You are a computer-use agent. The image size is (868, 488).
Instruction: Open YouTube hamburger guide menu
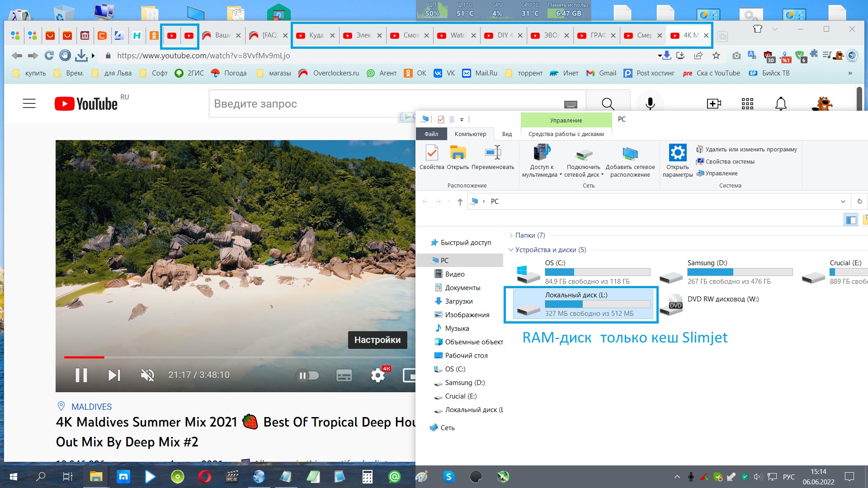click(29, 103)
